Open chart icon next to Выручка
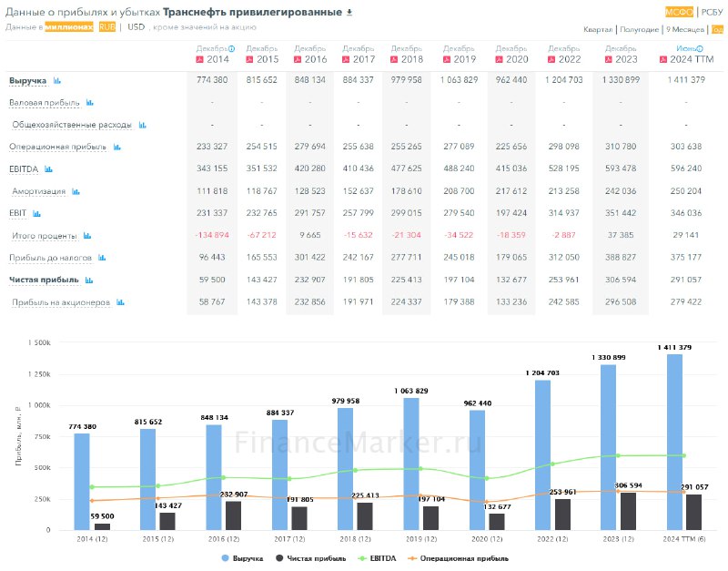The width and height of the screenshot is (728, 571). [57, 80]
